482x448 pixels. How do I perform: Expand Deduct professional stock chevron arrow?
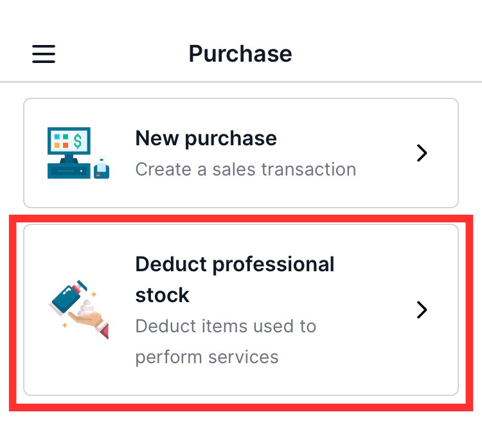[422, 310]
